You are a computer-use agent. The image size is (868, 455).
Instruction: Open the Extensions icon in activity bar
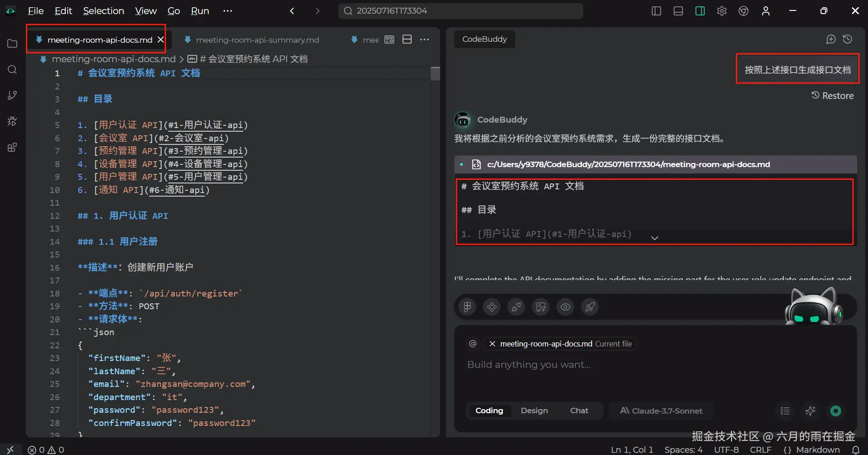[x=12, y=147]
